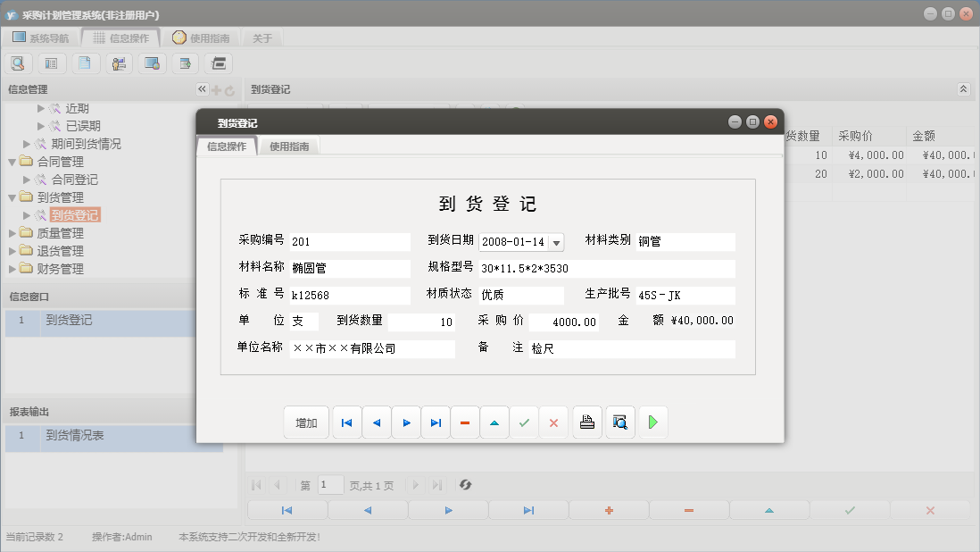Open the 到货日期 date dropdown
This screenshot has height=552, width=980.
(x=558, y=241)
